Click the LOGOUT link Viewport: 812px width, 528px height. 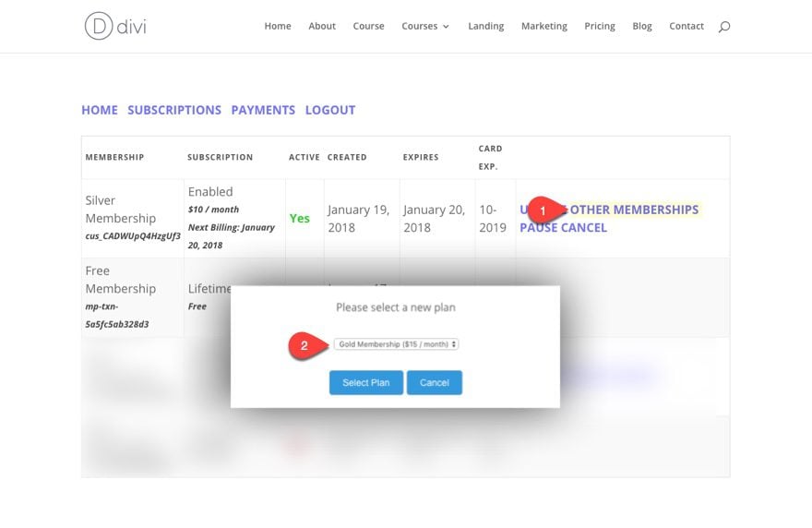click(x=330, y=110)
